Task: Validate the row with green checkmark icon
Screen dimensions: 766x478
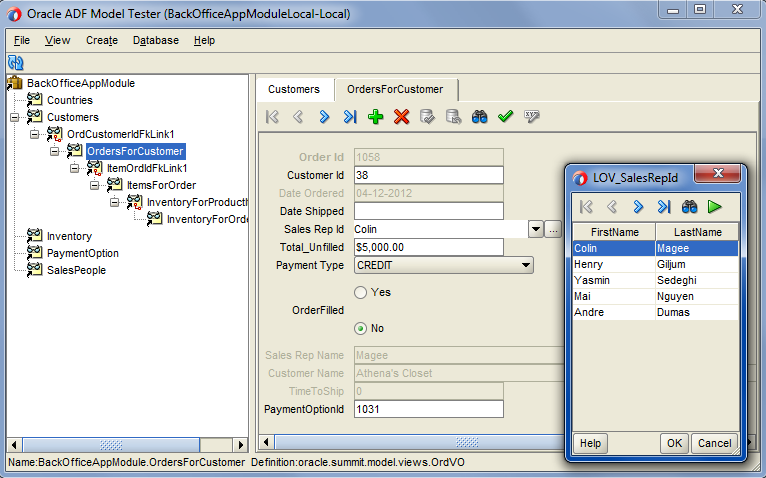Action: pos(505,117)
